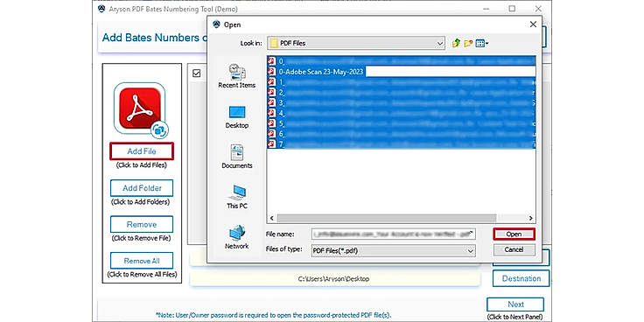Click the PDF icon of file starting with 2_
Viewport: 644px width, 322px height.
271,93
